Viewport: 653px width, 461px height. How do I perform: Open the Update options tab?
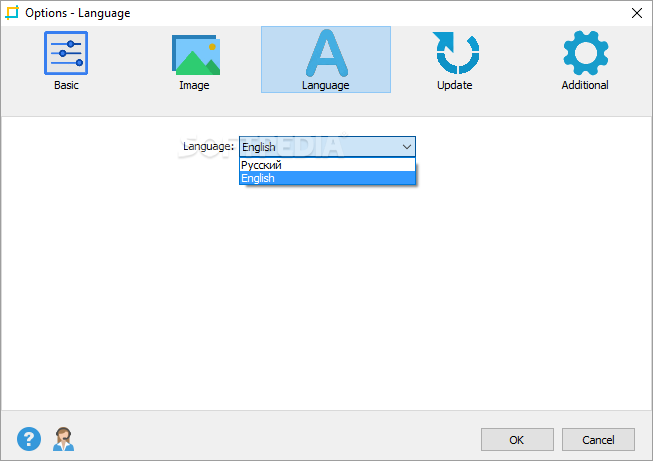456,60
